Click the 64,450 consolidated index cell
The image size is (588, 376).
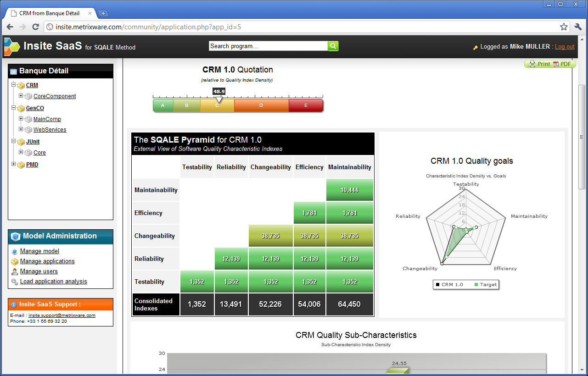tap(350, 304)
